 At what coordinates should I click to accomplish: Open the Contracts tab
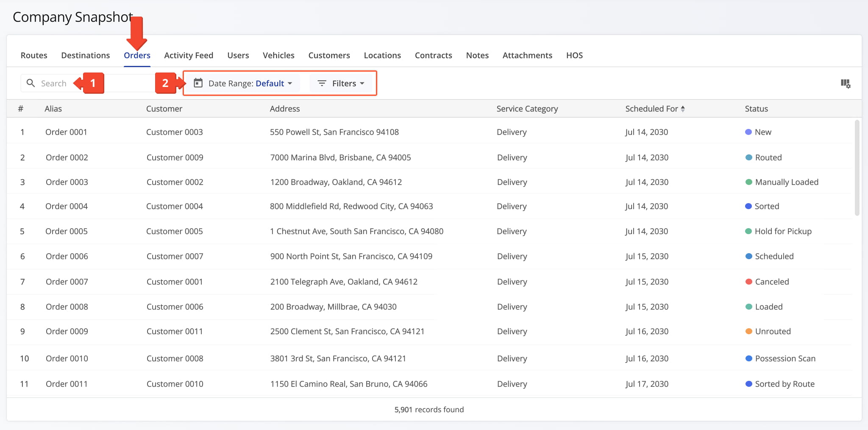[x=434, y=55]
